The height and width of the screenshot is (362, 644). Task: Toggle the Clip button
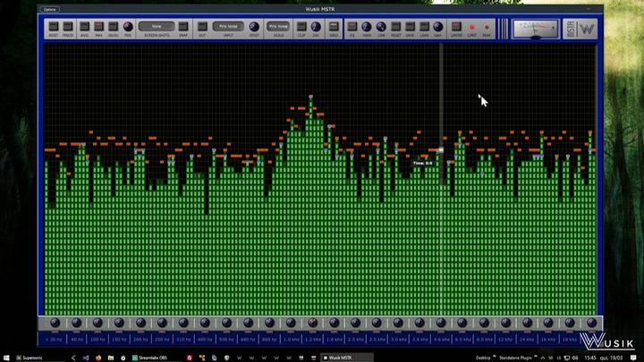pyautogui.click(x=301, y=27)
